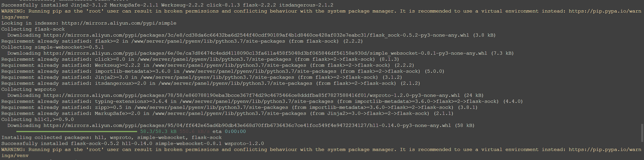Image resolution: width=644 pixels, height=160 pixels.
Task: Click the "58.3/58.3 kB" download size text
Action: [x=158, y=131]
